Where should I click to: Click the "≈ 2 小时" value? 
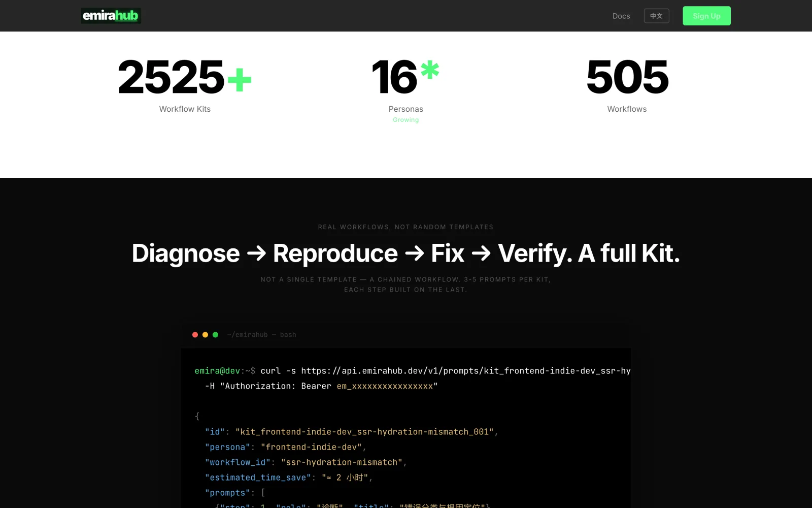coord(345,478)
